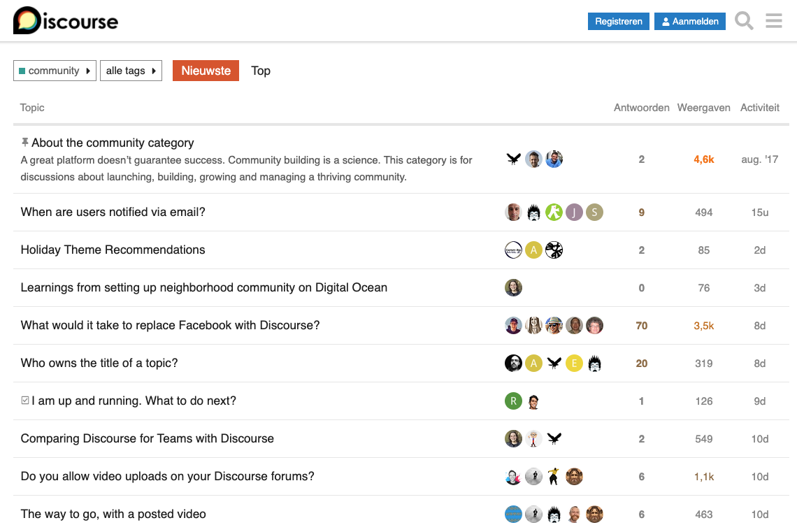Switch to the Top tab
This screenshot has width=797, height=532.
tap(261, 71)
